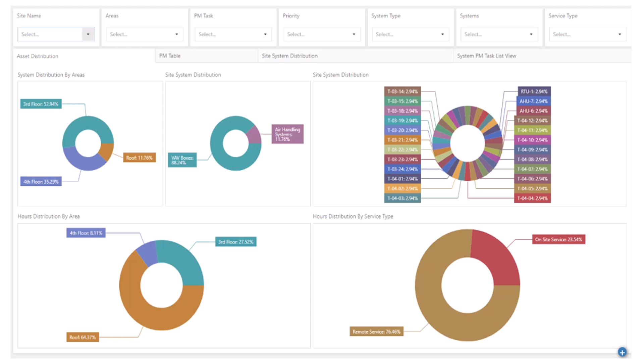Click the Roof 64.37% label in Hours chart
The image size is (644, 362).
(83, 337)
